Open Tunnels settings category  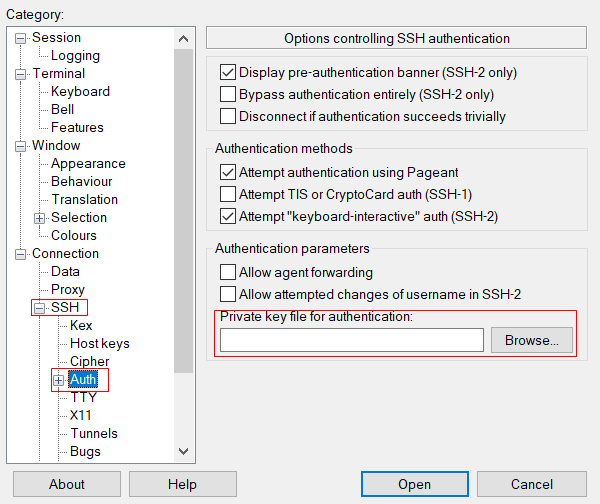point(94,433)
